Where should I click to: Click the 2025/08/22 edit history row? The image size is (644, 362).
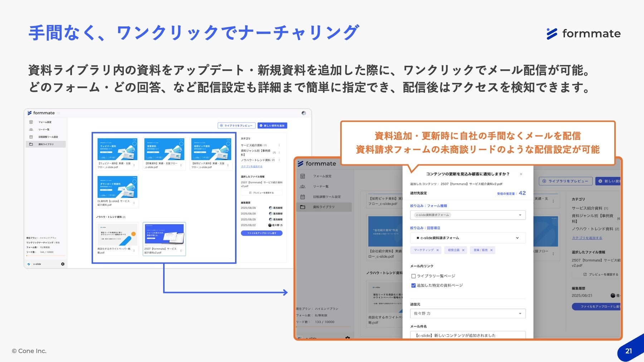[x=262, y=225]
